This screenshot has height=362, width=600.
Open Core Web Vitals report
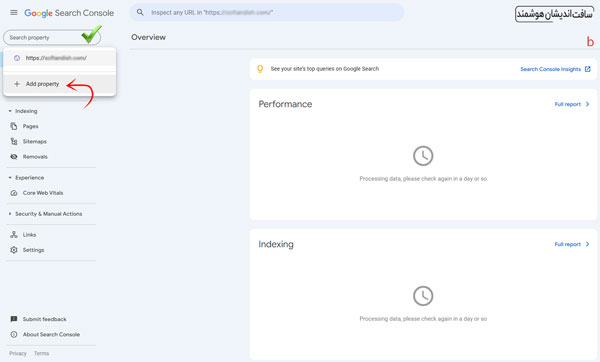click(43, 193)
